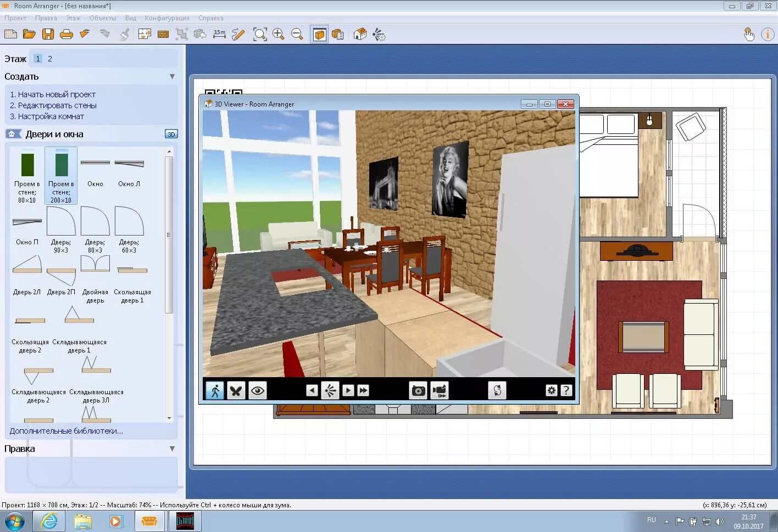This screenshot has height=532, width=778.
Task: Select the Окно Л window item
Action: (x=129, y=172)
